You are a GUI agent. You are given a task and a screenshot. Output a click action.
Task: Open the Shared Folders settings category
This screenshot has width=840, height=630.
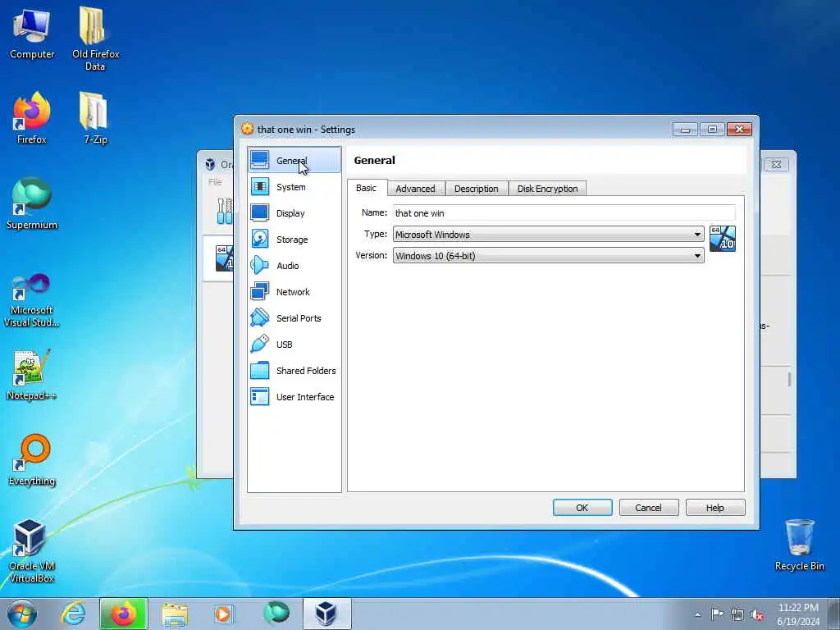[x=294, y=370]
